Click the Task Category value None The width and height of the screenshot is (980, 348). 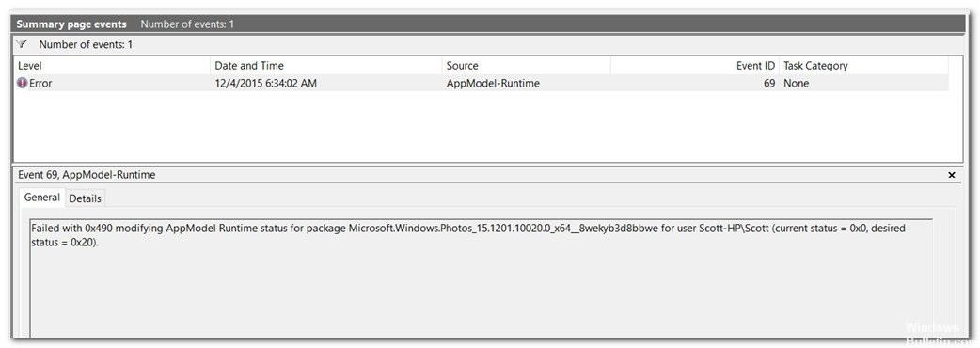[x=797, y=83]
